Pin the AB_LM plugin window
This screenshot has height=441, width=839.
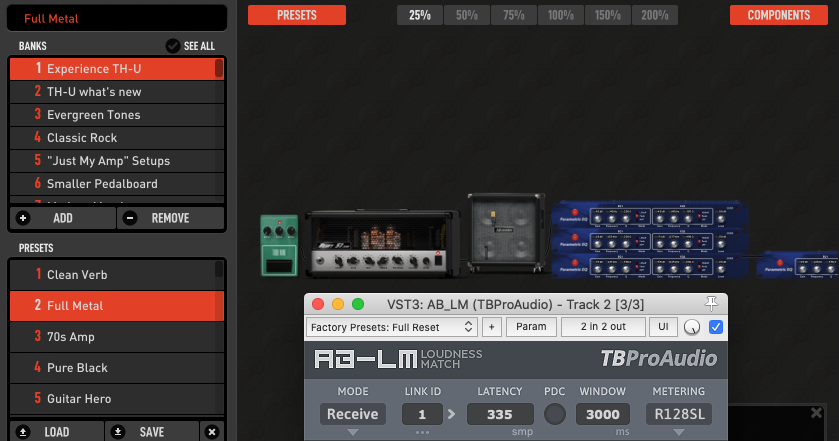pos(711,304)
